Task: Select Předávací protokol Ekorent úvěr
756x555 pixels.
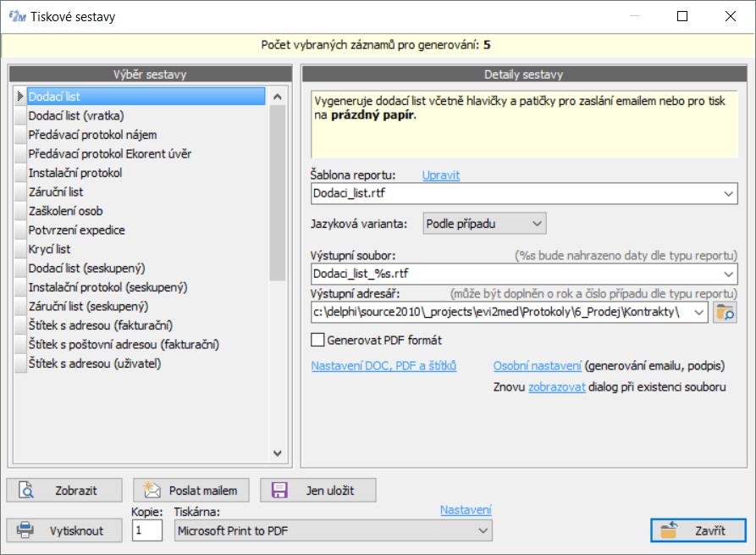Action: (146, 154)
